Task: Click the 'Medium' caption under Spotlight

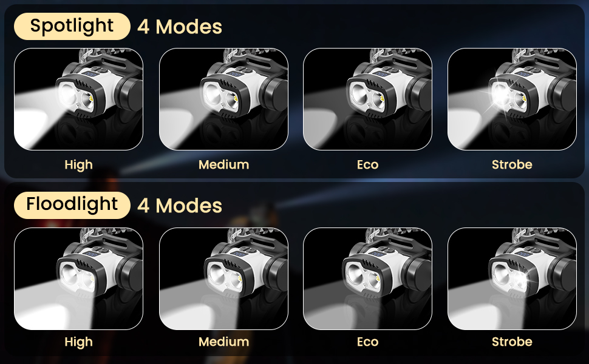Action: [x=223, y=165]
